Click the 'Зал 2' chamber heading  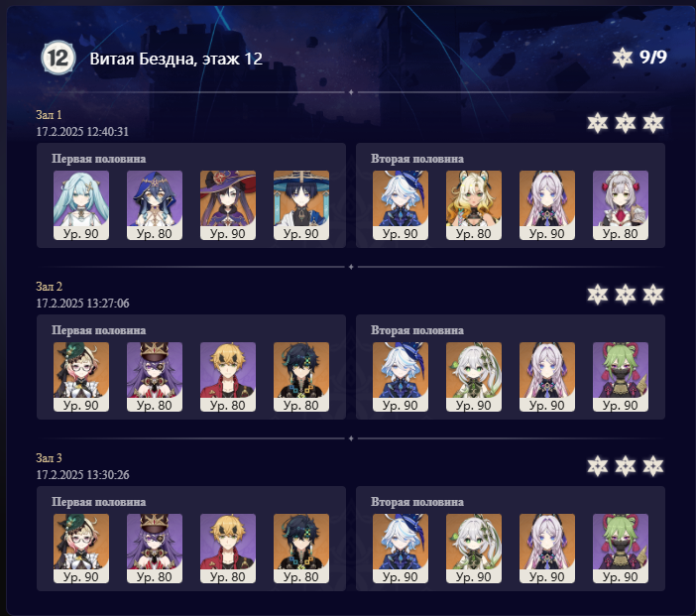[49, 287]
